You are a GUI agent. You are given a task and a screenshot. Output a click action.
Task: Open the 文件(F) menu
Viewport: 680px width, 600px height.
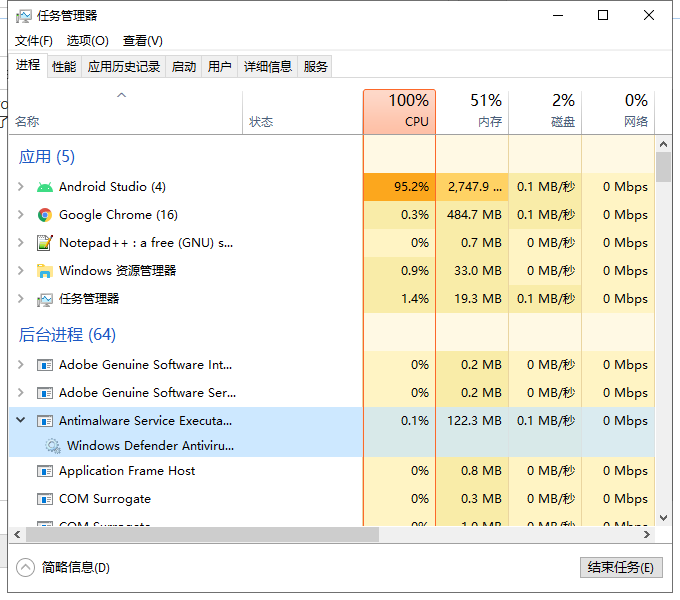click(x=34, y=41)
